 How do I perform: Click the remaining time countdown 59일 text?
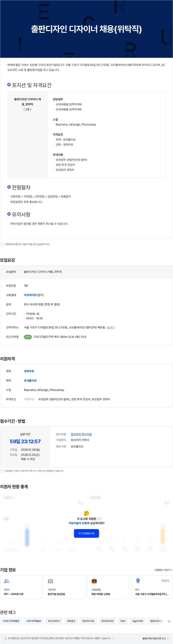click(x=25, y=442)
